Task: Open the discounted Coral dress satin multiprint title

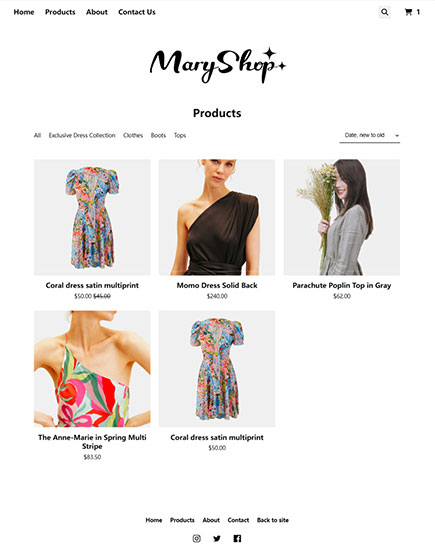Action: (x=92, y=285)
